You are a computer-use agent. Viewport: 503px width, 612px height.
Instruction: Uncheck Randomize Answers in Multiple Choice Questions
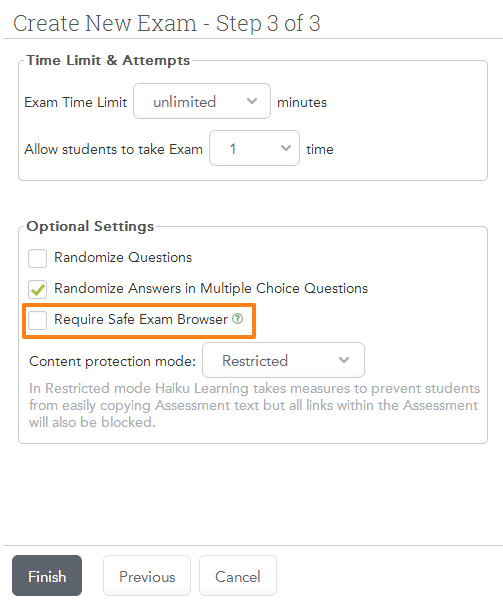[x=37, y=289]
